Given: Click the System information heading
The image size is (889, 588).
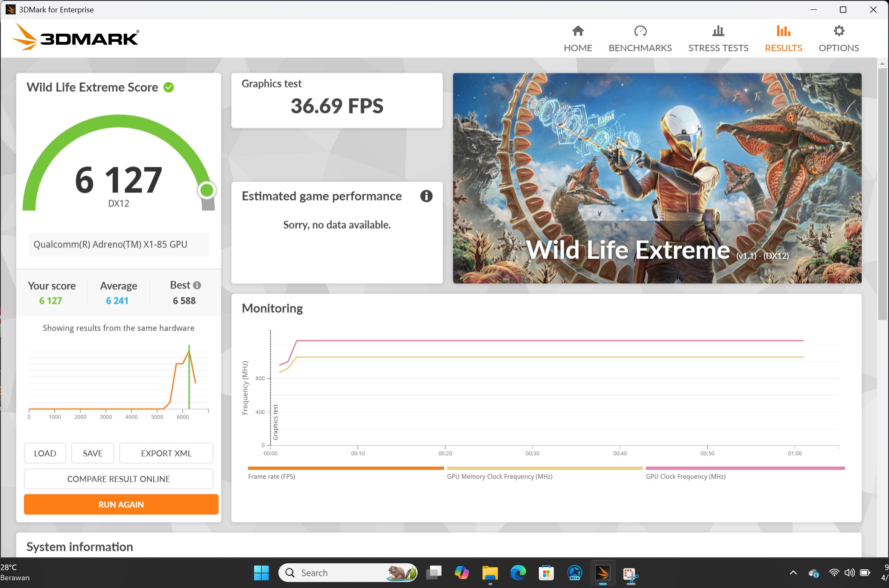Looking at the screenshot, I should tap(80, 547).
